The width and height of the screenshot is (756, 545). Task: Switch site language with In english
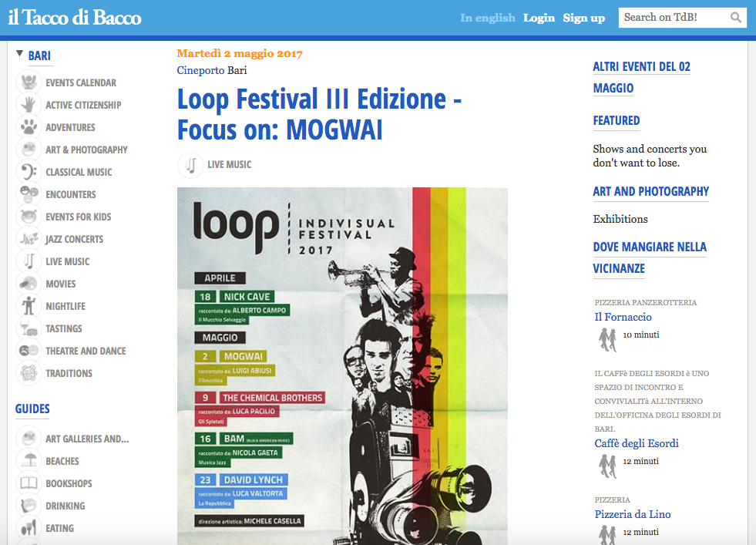click(488, 18)
